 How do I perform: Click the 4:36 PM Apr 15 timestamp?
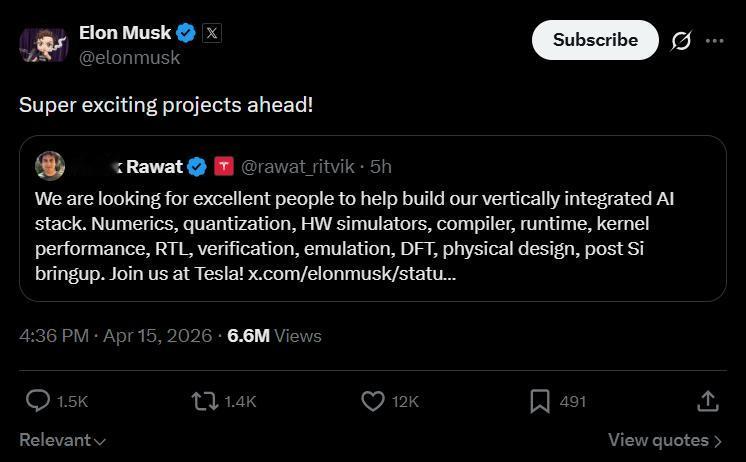coord(115,335)
